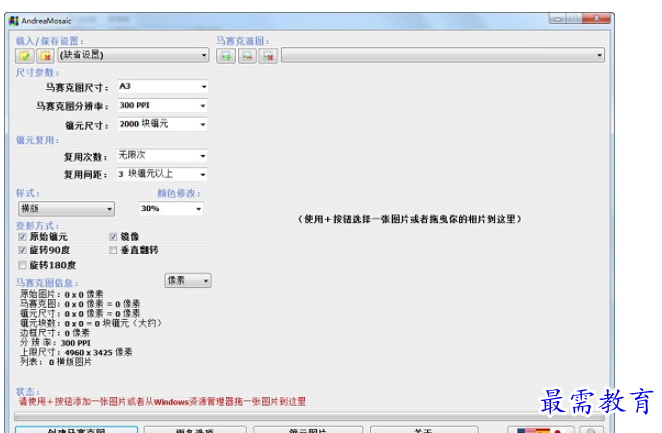Open the 复用次数 无限次 dropdown
Viewport: 662px width, 433px height.
click(162, 156)
